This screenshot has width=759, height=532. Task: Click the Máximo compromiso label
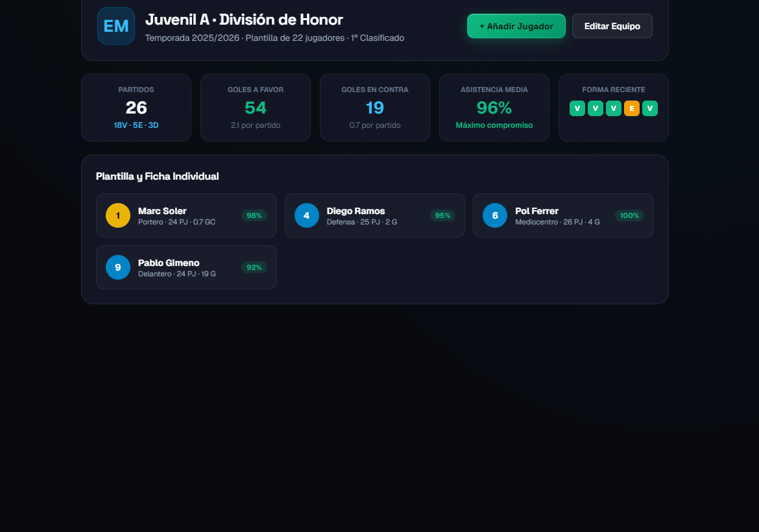pyautogui.click(x=494, y=125)
